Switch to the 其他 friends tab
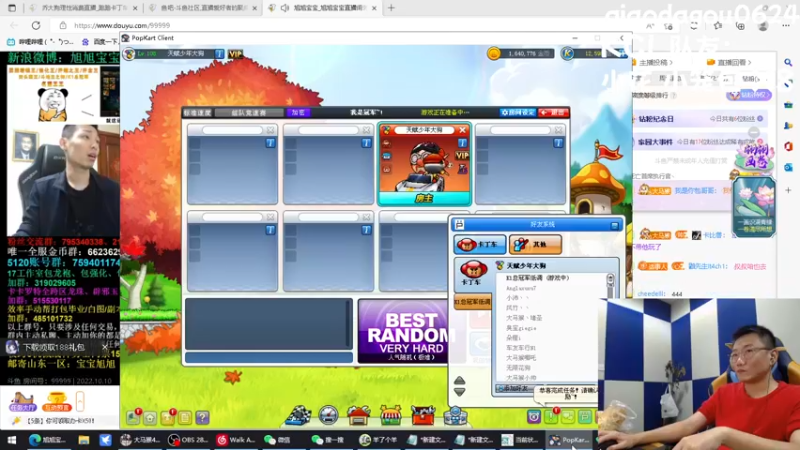The image size is (800, 450). (x=535, y=244)
